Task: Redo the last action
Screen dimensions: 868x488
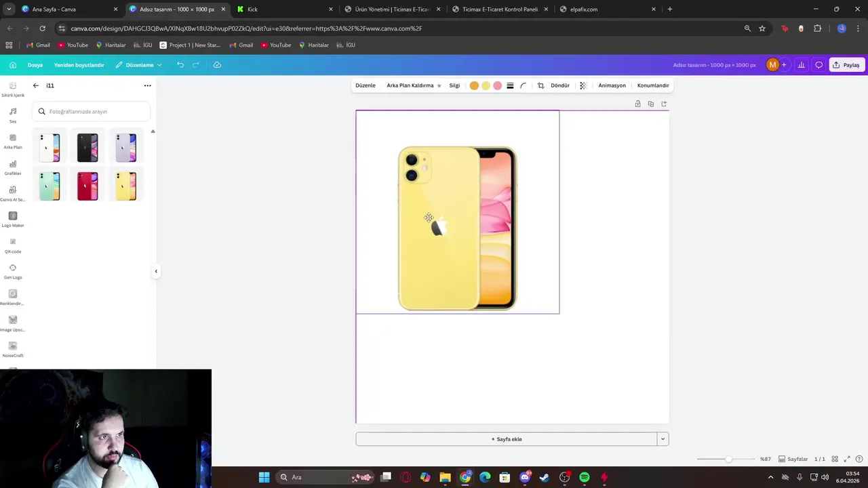Action: point(196,65)
